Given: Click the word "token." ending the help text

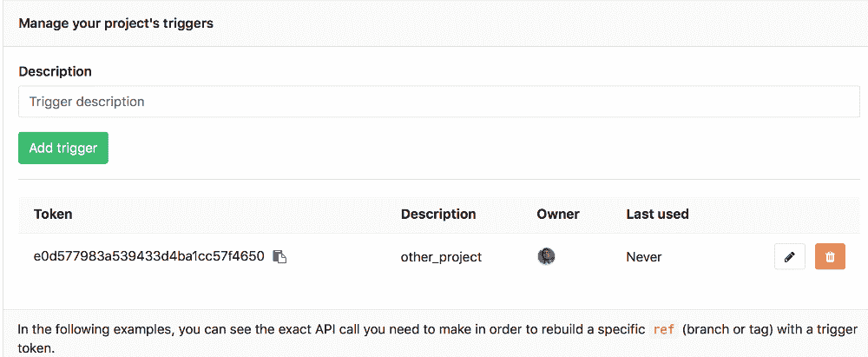Looking at the screenshot, I should click(37, 347).
